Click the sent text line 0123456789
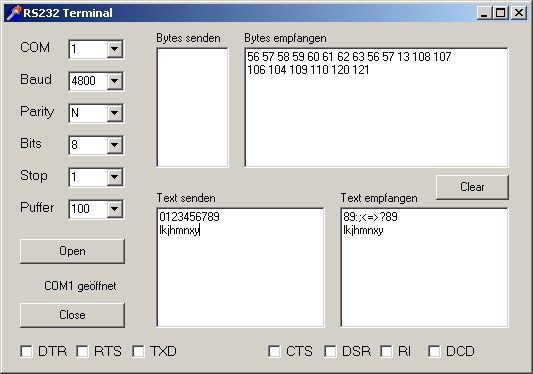The width and height of the screenshot is (533, 374). pos(189,217)
